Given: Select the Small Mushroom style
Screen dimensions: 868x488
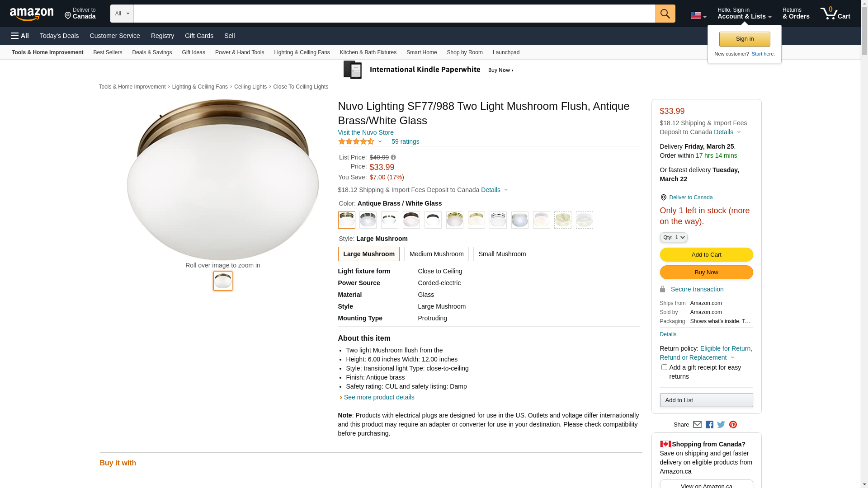Looking at the screenshot, I should point(502,254).
